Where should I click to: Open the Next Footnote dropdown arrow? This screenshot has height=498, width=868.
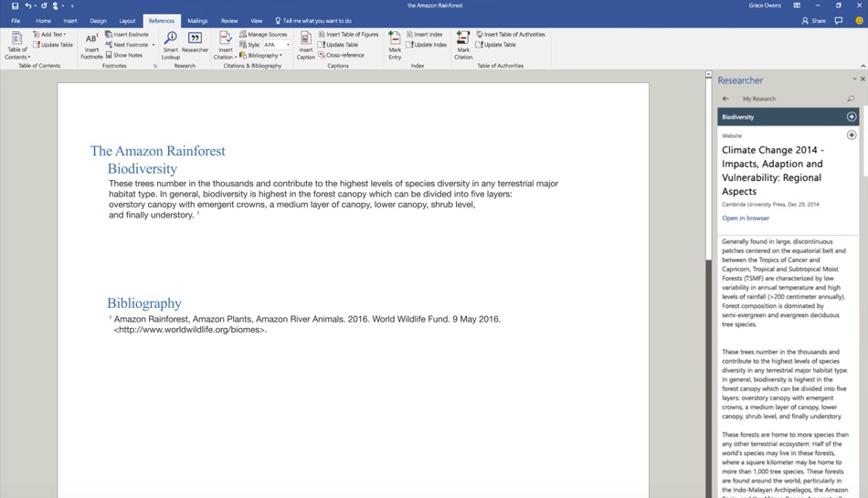pyautogui.click(x=153, y=45)
